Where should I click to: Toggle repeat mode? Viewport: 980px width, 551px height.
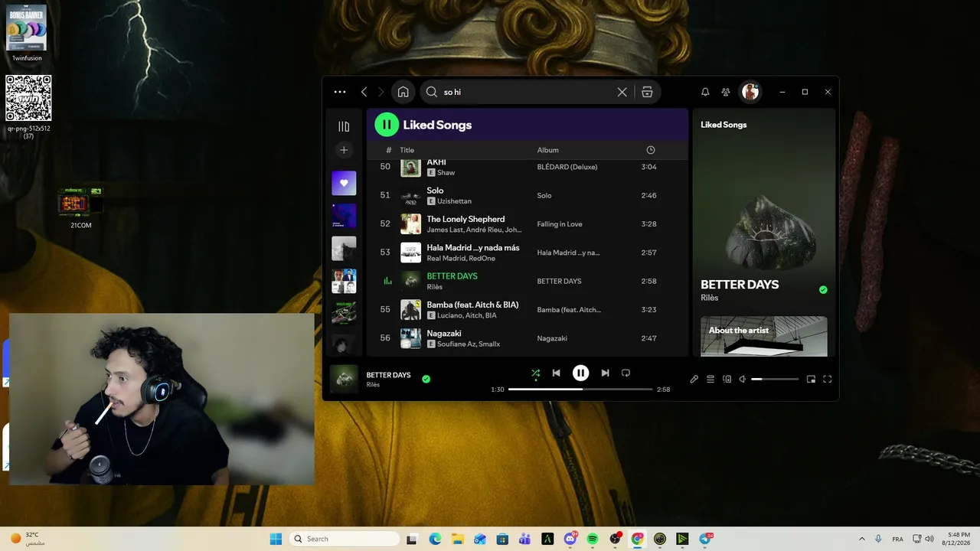(x=626, y=373)
